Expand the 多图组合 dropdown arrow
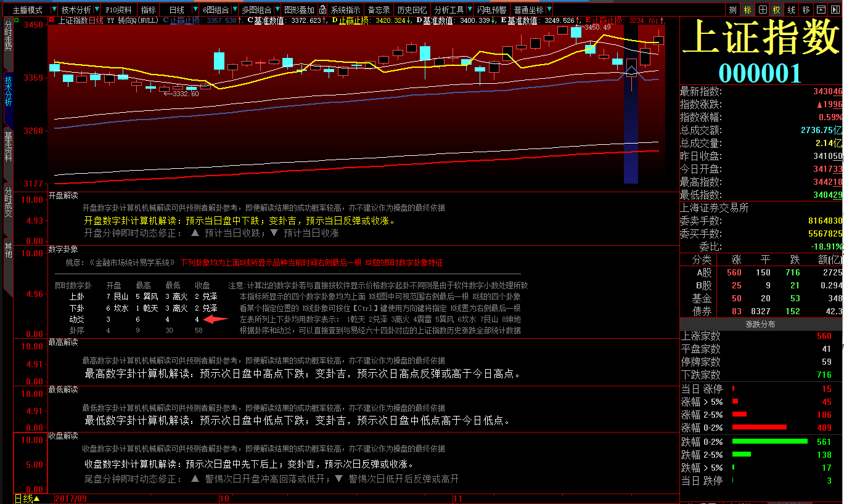Screen dimensions: 844x504 276,10
